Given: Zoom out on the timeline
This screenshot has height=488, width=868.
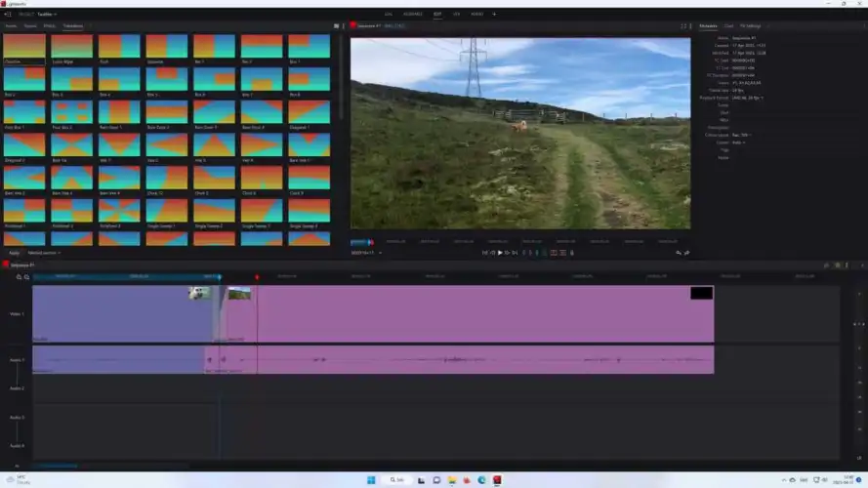Looking at the screenshot, I should 26,277.
